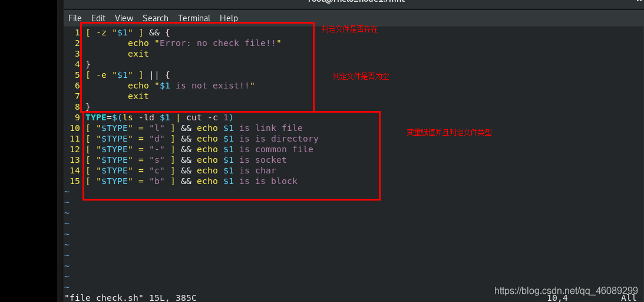Open the Terminal menu

pyautogui.click(x=194, y=18)
